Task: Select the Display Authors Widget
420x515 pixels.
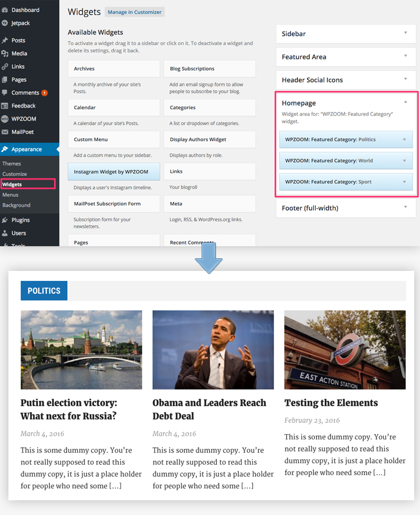Action: [x=210, y=139]
